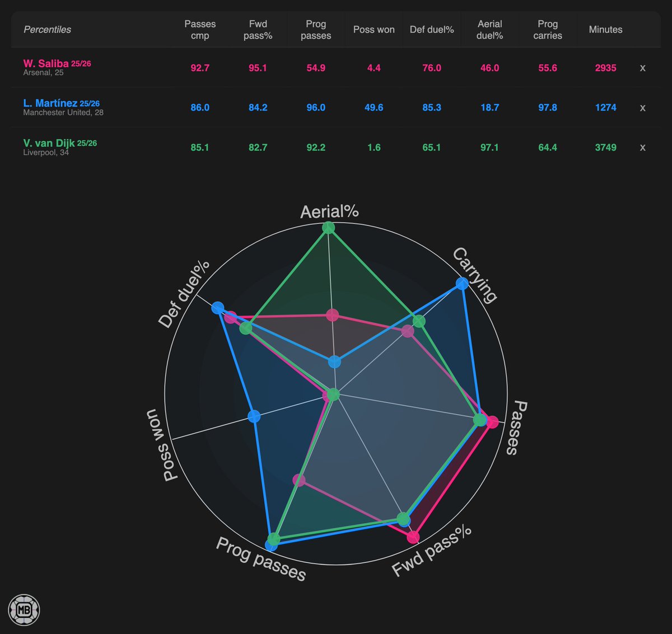Click Martínez's def duel value 85.3
This screenshot has width=672, height=634.
click(432, 107)
